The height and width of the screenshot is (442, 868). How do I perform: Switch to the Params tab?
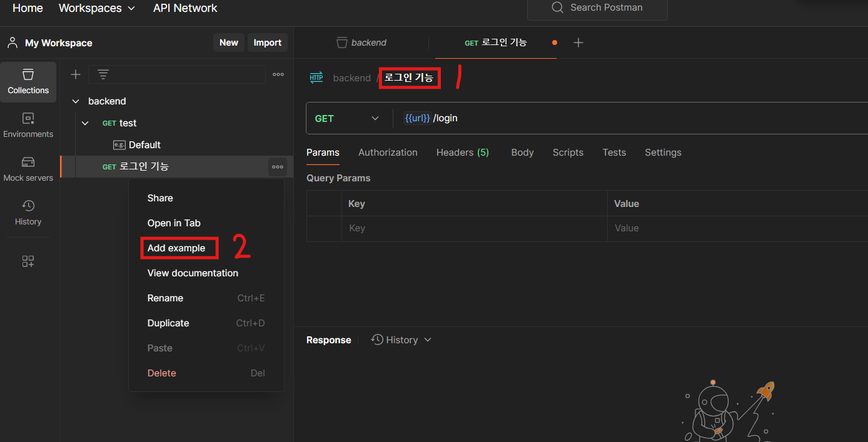(323, 153)
